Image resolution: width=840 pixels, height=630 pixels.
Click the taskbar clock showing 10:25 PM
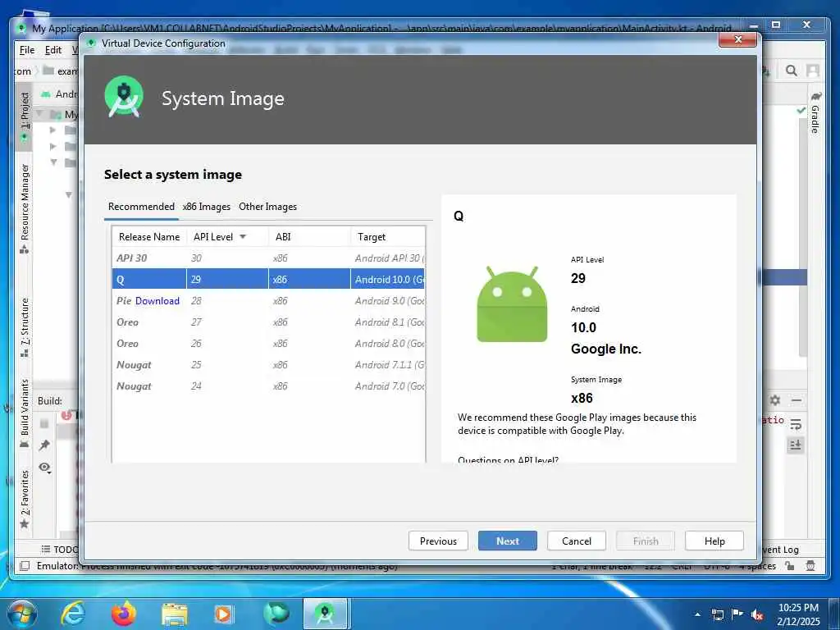click(798, 614)
